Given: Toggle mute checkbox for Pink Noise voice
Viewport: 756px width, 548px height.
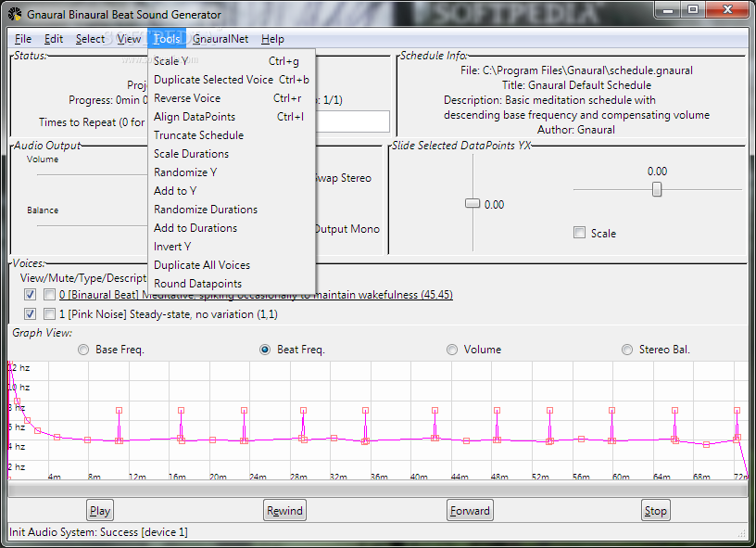Looking at the screenshot, I should (49, 314).
